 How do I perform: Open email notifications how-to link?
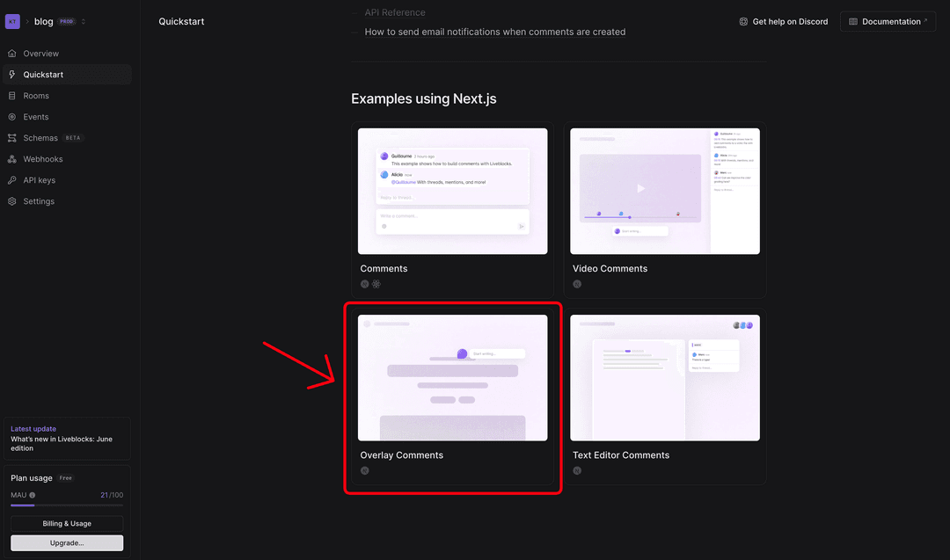pyautogui.click(x=495, y=32)
